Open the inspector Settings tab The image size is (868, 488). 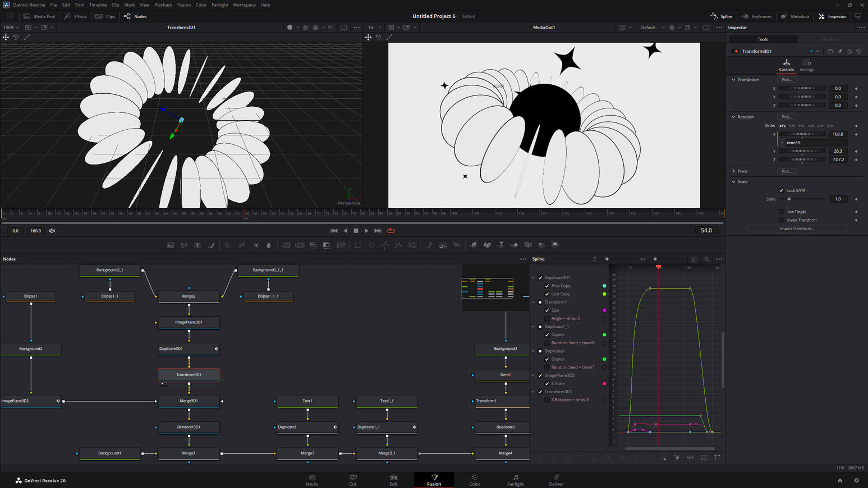pos(807,65)
